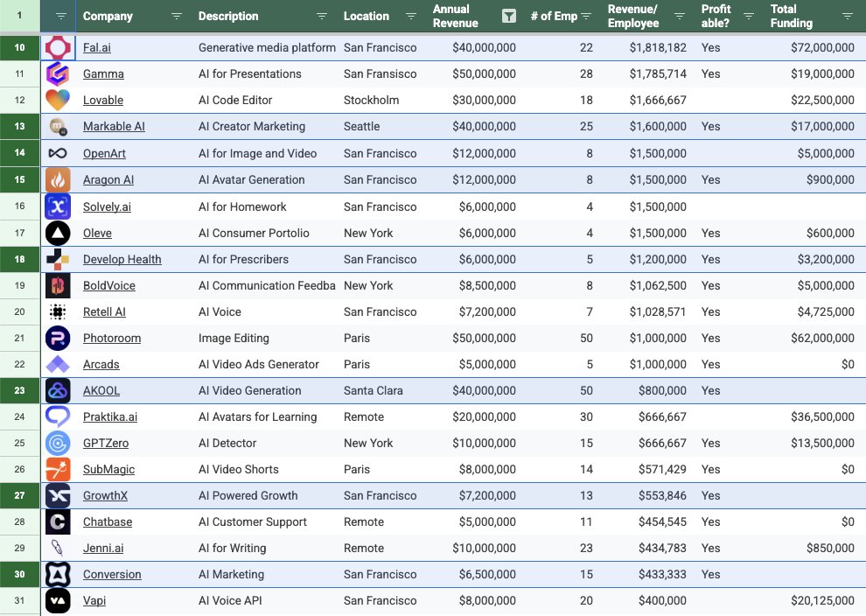
Task: Open the Description column filter dropdown
Action: [x=321, y=16]
